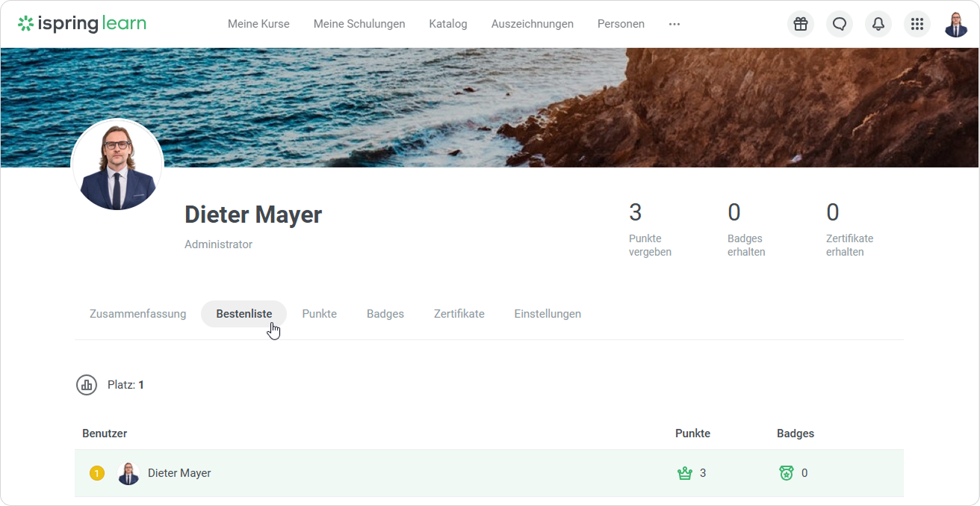Click the iSpring Learn logo
This screenshot has width=980, height=506.
click(x=82, y=24)
